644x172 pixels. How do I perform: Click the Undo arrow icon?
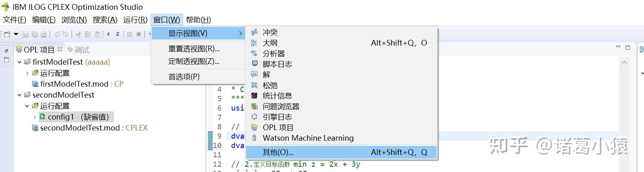[57, 35]
